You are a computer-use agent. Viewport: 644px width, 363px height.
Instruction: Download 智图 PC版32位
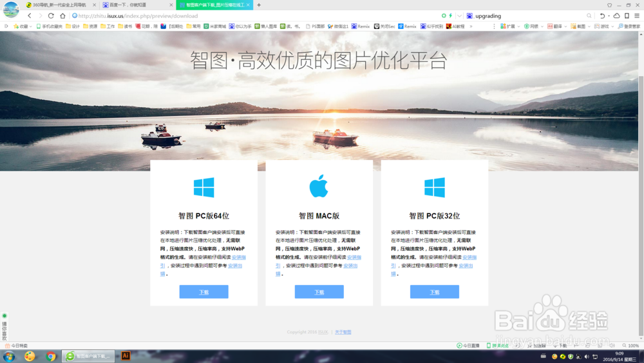435,292
